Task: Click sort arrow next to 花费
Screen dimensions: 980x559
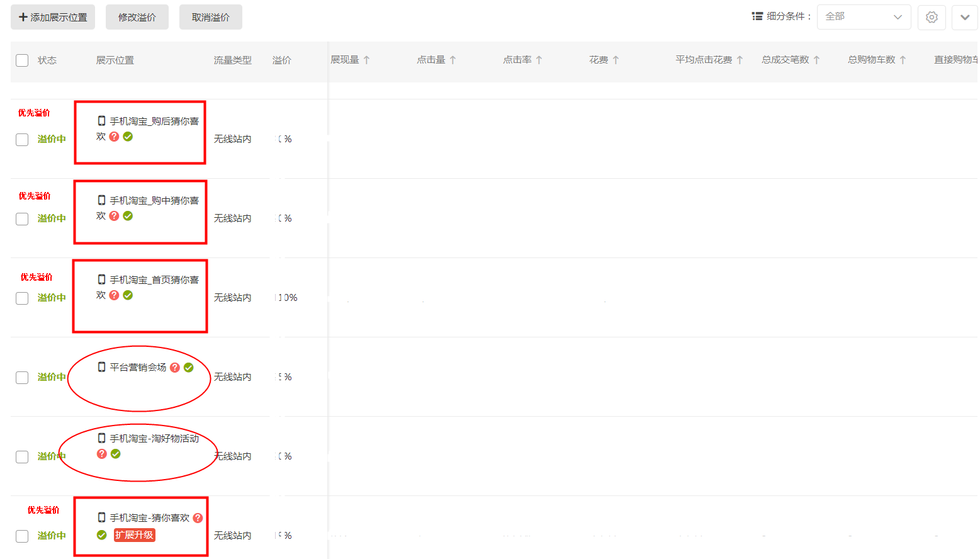Action: 616,60
